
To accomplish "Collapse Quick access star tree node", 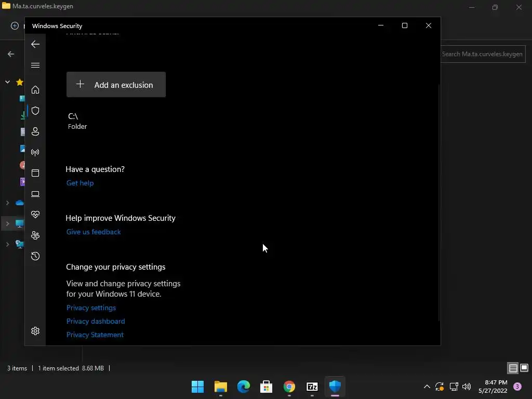I will tap(7, 82).
